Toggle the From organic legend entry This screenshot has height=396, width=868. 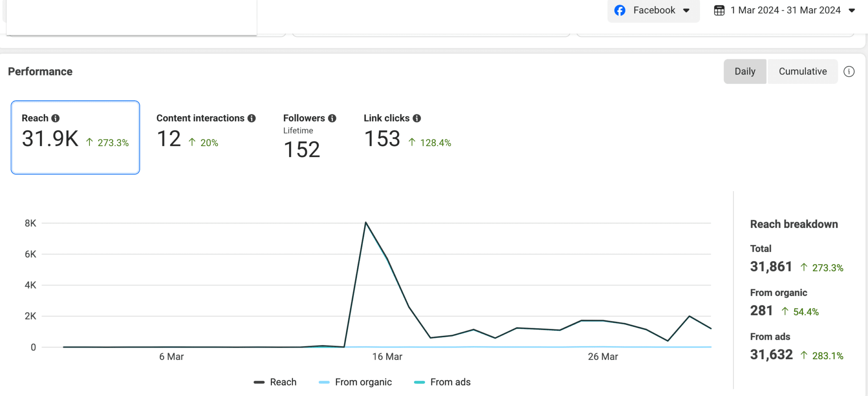356,382
